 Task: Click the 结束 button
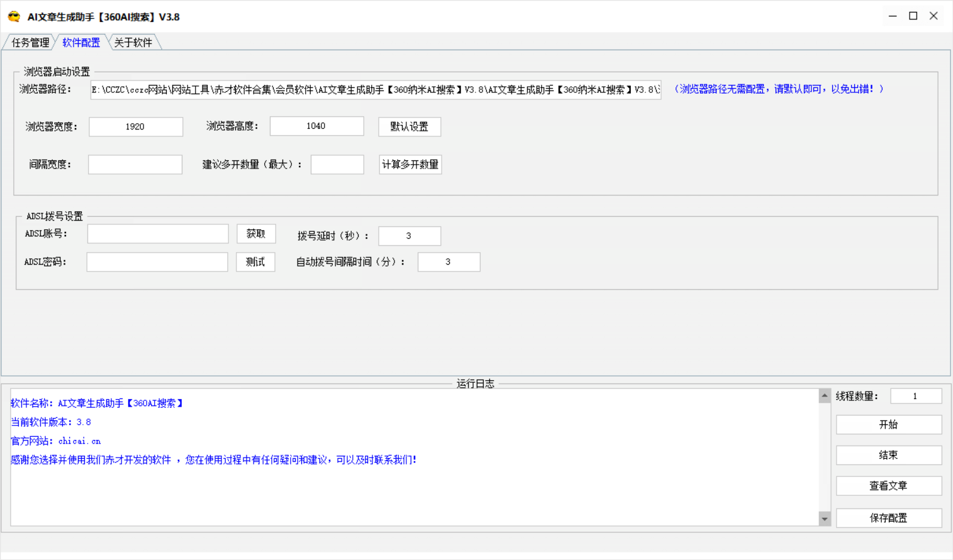[889, 455]
